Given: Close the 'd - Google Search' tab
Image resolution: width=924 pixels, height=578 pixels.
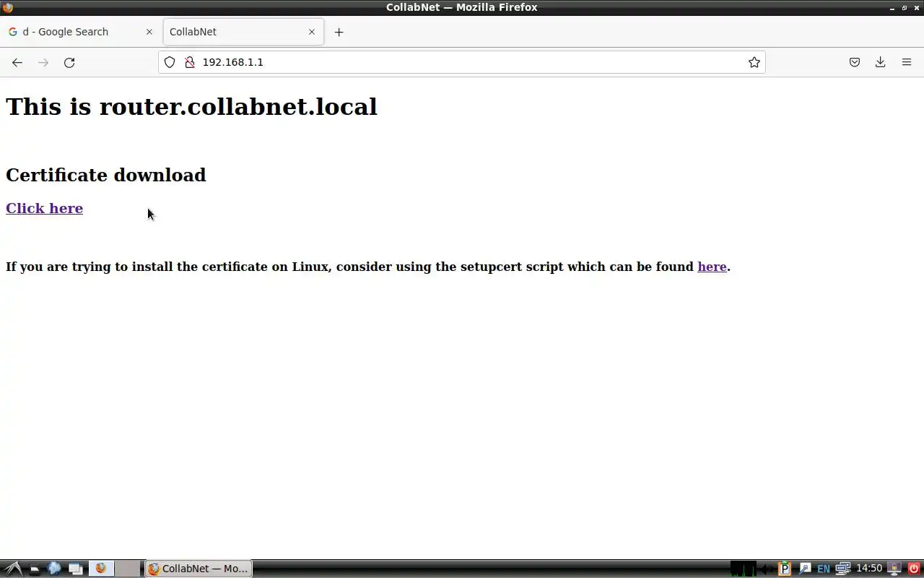Looking at the screenshot, I should click(x=149, y=32).
